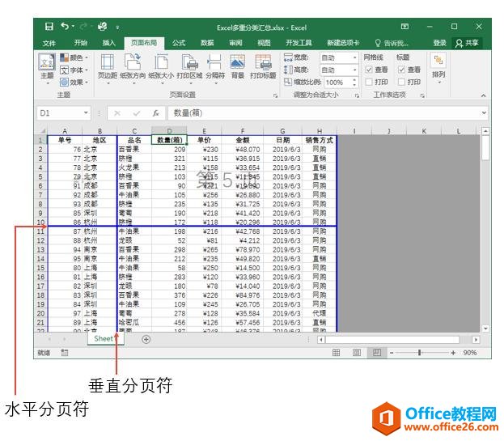The width and height of the screenshot is (504, 441).
Task: Click the cancel X formula icon
Action: 117,113
